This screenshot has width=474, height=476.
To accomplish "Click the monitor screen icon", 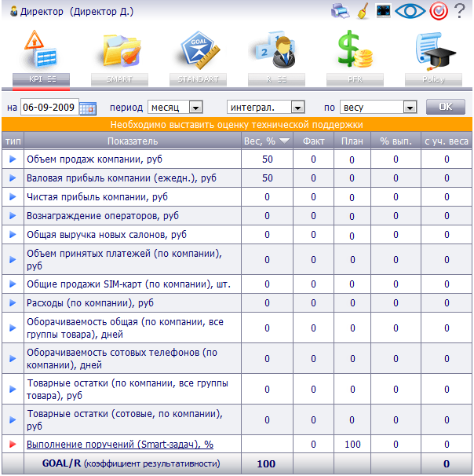I will pos(383,11).
